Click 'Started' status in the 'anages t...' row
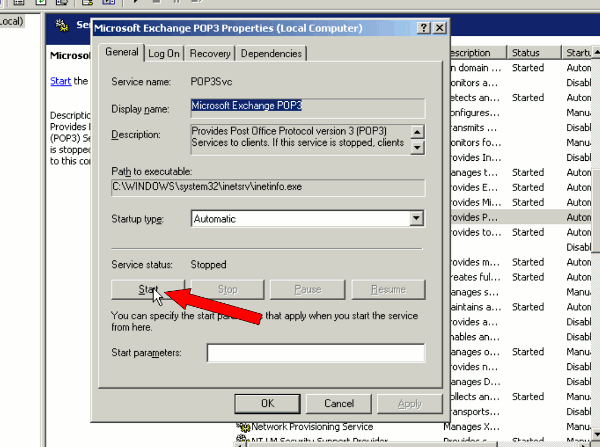The width and height of the screenshot is (600, 447). click(x=528, y=172)
